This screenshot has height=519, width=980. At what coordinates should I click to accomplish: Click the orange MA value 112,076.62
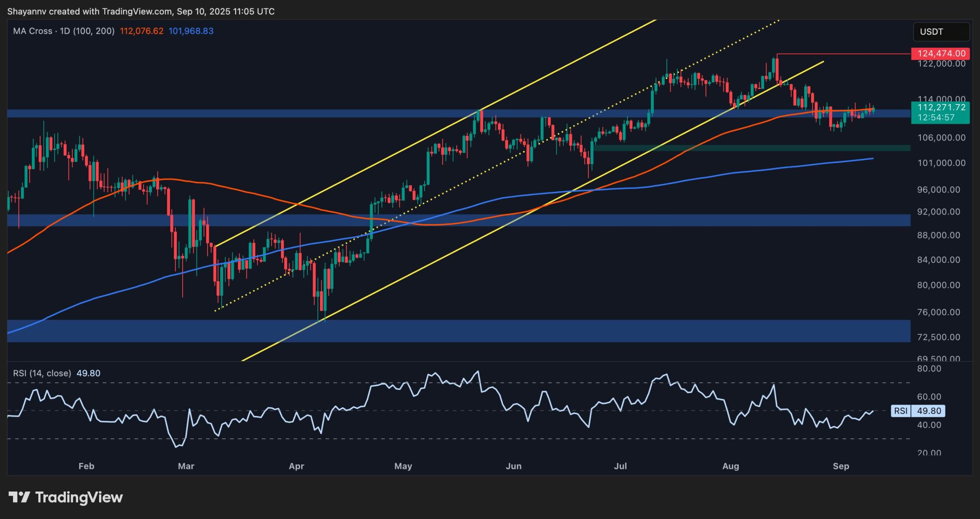[x=141, y=31]
